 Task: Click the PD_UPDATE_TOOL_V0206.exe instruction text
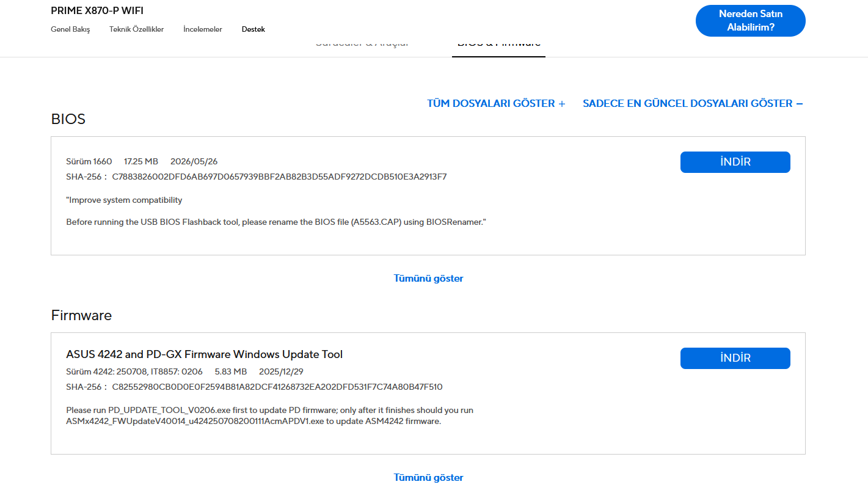click(269, 415)
